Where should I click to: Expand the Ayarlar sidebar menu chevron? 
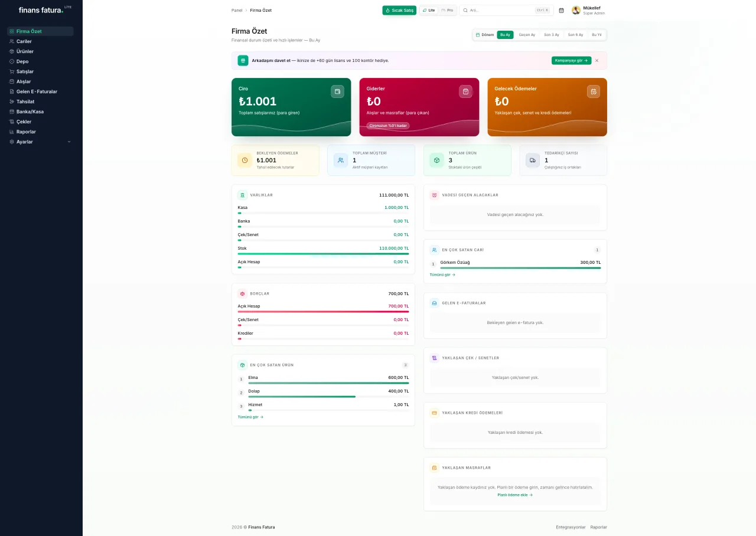click(x=69, y=142)
